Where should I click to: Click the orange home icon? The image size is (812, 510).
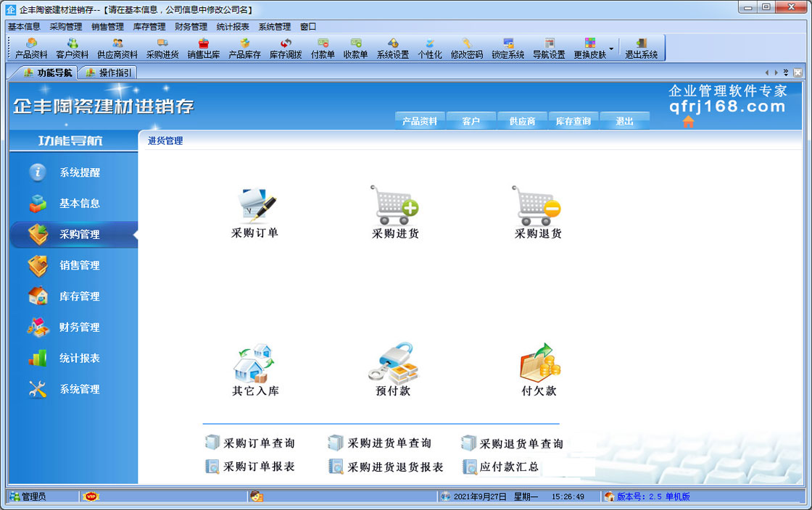click(x=688, y=122)
